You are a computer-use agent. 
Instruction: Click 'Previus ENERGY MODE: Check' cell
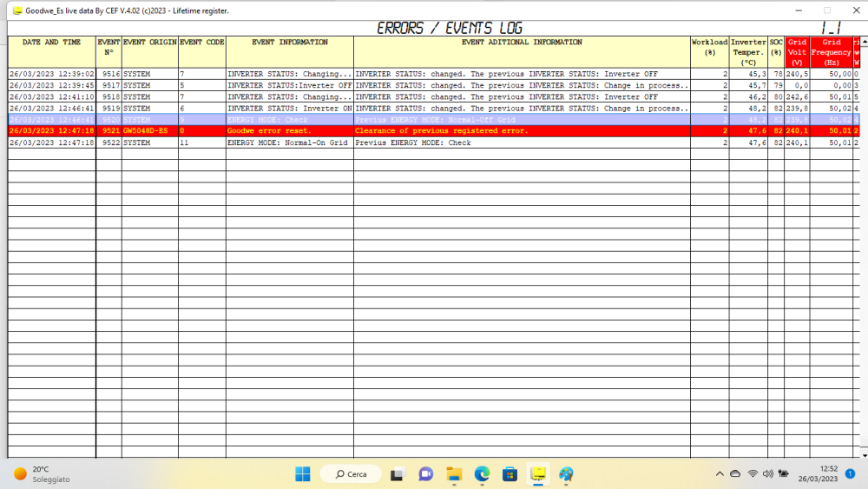[x=522, y=142]
